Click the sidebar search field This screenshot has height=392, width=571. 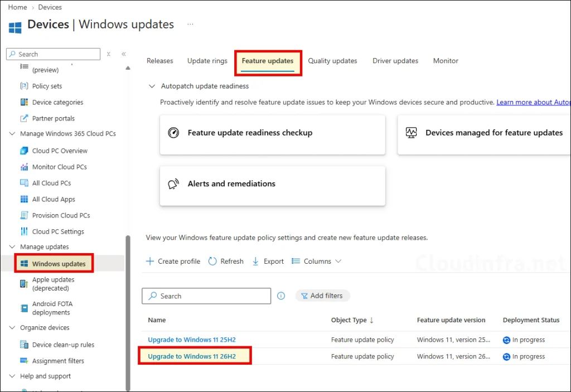[53, 54]
